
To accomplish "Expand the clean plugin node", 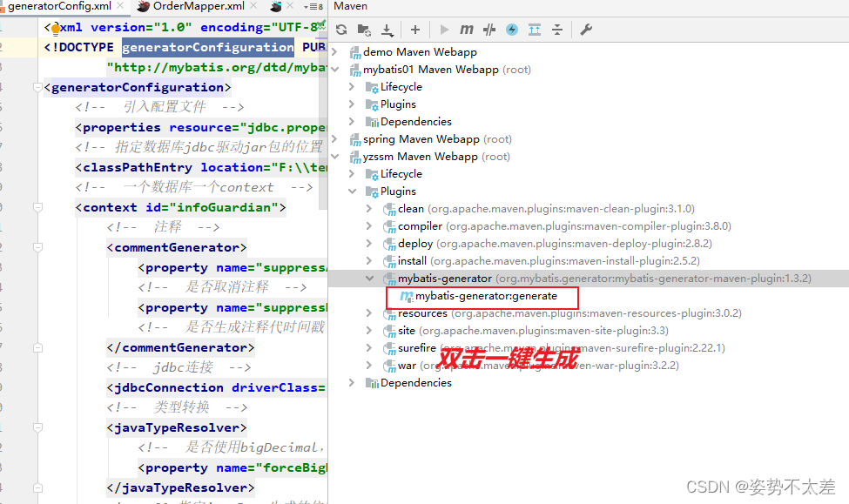I will [369, 208].
